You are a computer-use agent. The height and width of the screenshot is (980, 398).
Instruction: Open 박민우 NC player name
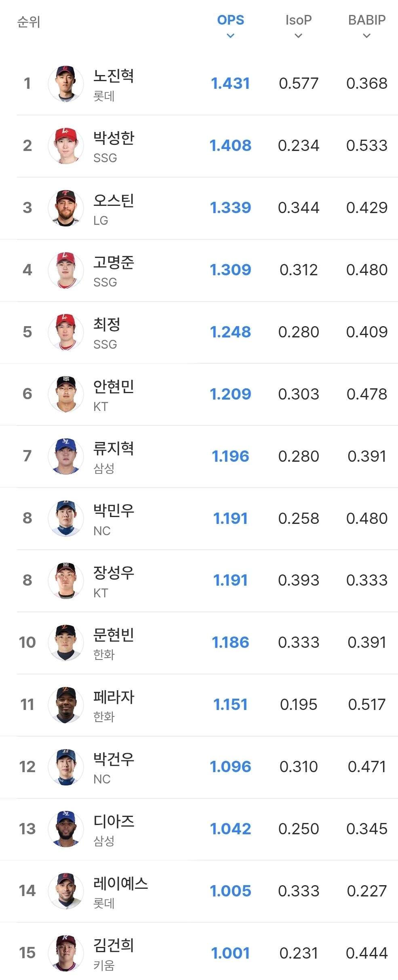tap(114, 511)
